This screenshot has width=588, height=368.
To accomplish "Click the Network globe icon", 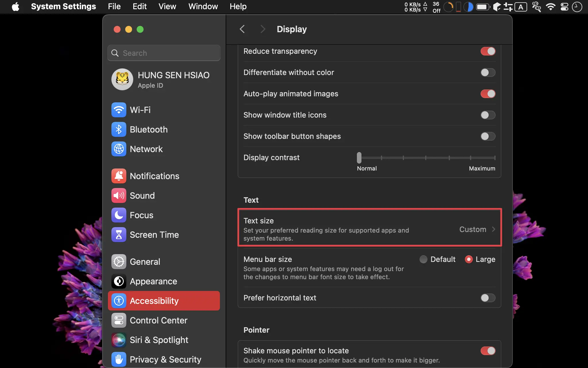I will [119, 149].
